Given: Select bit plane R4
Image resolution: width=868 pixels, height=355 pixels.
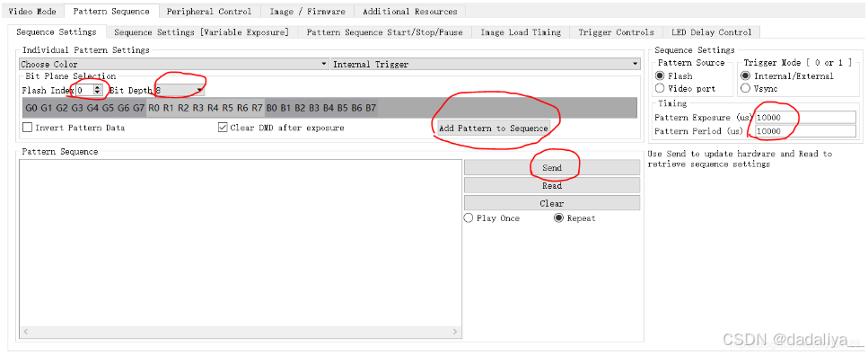Looking at the screenshot, I should click(213, 108).
